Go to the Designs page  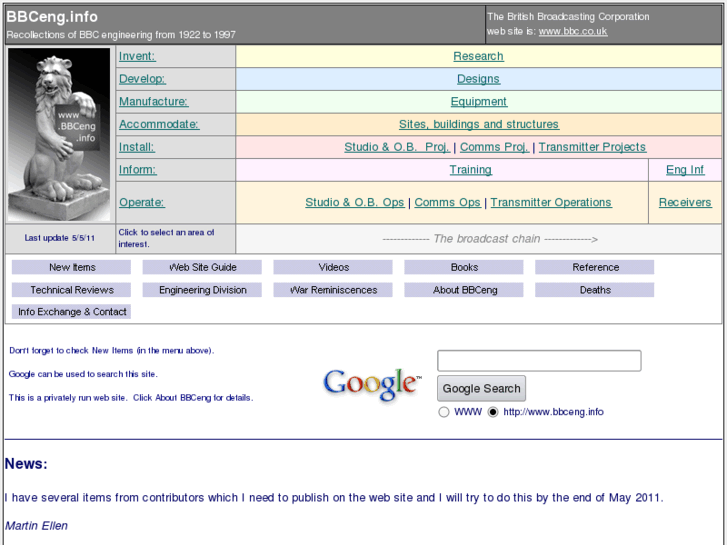(478, 79)
